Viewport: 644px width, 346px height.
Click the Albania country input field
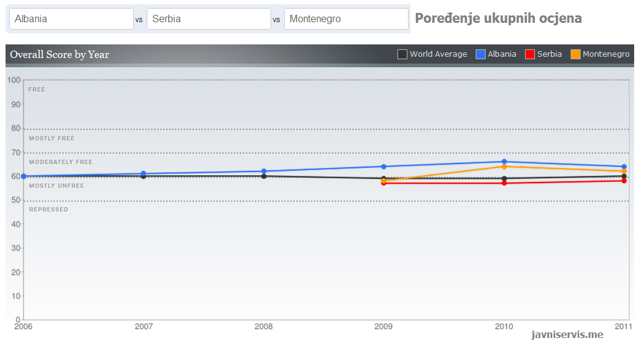[x=71, y=19]
